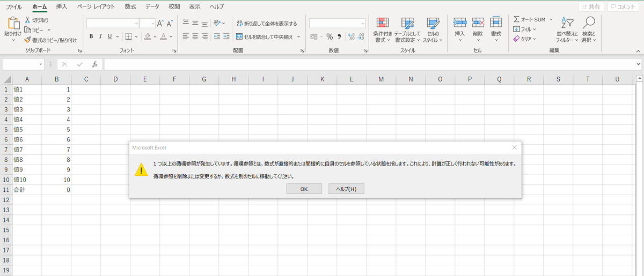
Task: Click the cell Format (書式) icon
Action: (x=496, y=23)
